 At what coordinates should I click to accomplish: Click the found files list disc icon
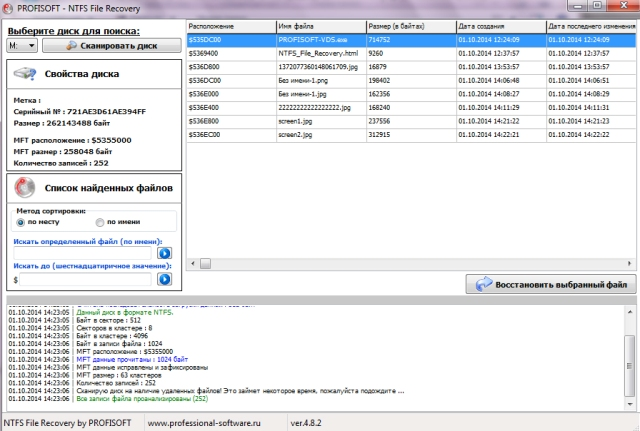click(23, 187)
